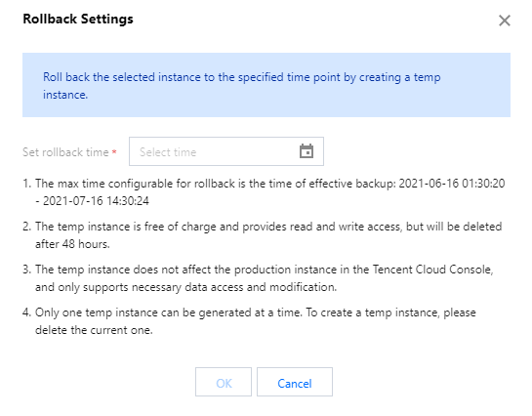This screenshot has width=532, height=416.
Task: Click the Rollback Settings dialog title
Action: 78,19
